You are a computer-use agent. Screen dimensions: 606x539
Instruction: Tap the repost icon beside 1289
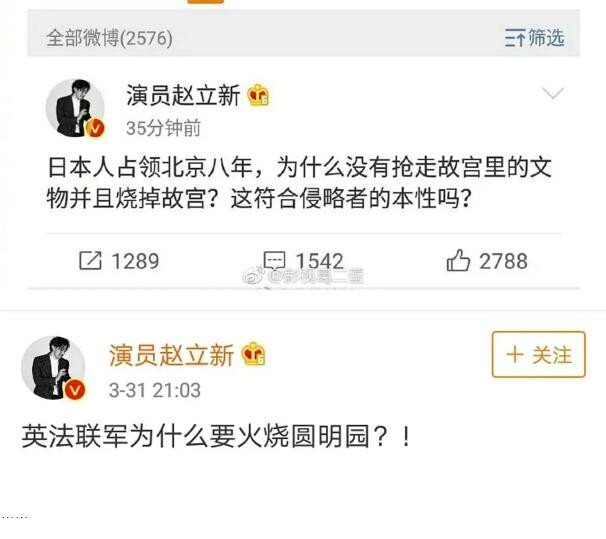coord(90,260)
